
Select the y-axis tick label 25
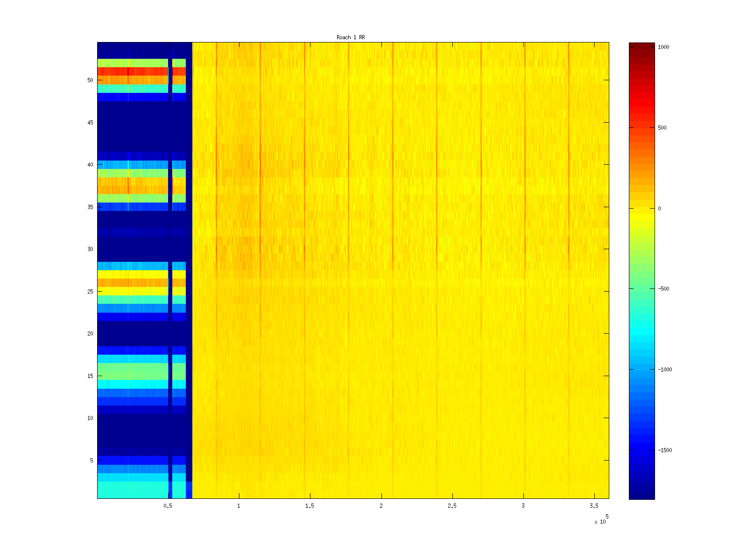(x=90, y=292)
